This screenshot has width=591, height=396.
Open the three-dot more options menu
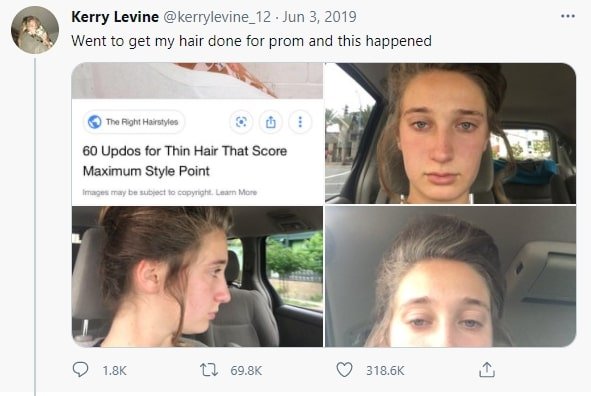[x=568, y=16]
